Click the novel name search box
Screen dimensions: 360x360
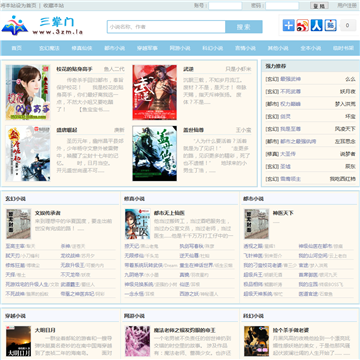click(x=166, y=27)
